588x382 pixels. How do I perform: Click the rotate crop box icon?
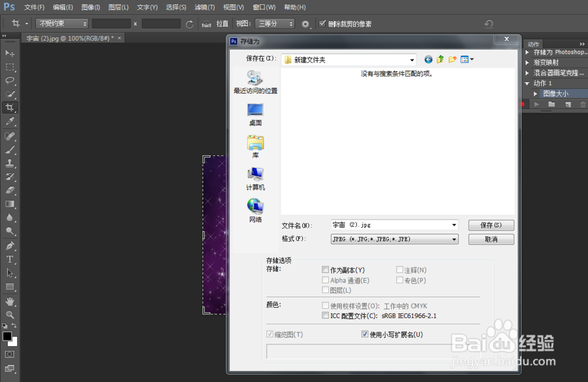click(x=190, y=24)
